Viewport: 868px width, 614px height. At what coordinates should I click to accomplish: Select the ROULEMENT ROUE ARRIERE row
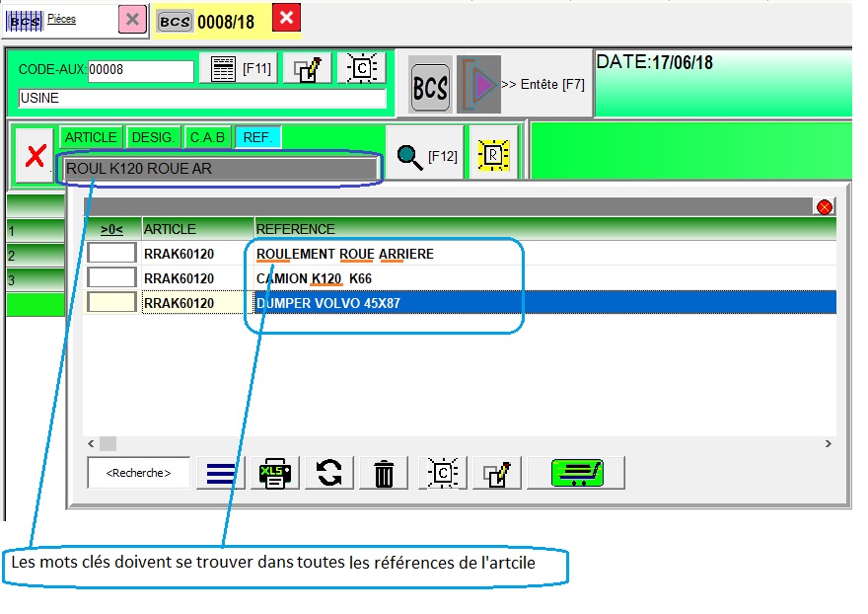pos(345,254)
